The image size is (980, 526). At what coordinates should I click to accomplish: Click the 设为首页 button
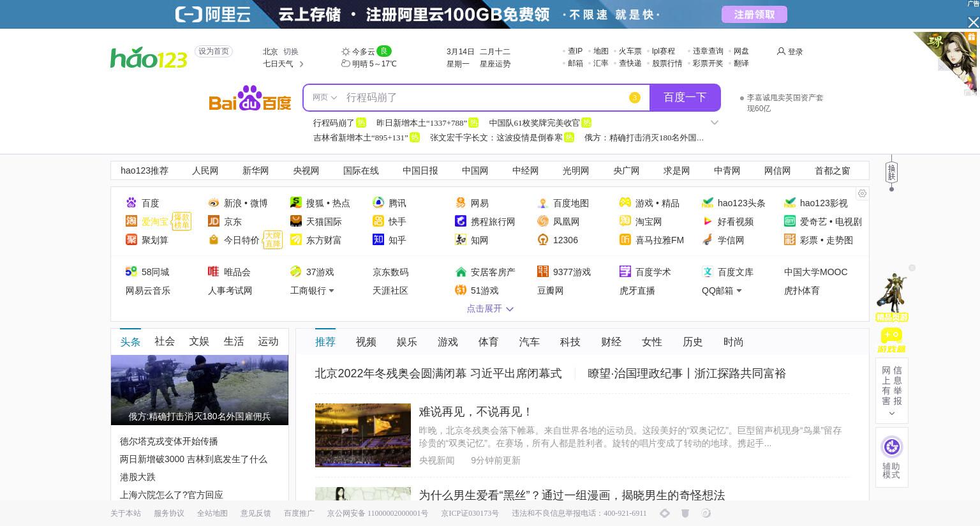pyautogui.click(x=214, y=51)
